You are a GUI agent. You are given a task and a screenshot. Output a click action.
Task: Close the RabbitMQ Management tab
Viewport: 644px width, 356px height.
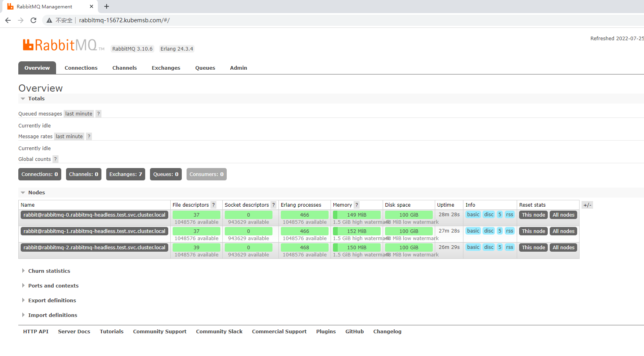coord(91,6)
